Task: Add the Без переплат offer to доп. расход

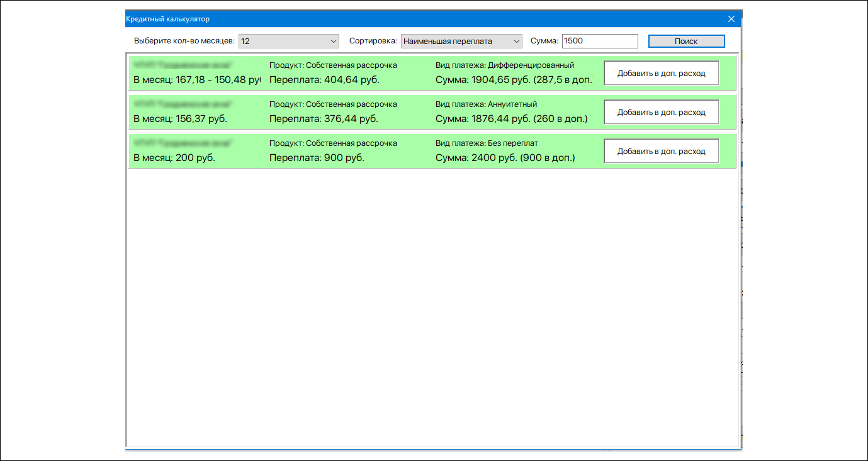Action: [x=661, y=152]
